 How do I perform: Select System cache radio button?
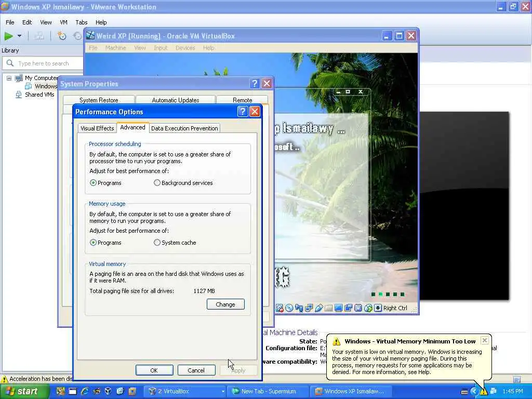click(x=157, y=243)
